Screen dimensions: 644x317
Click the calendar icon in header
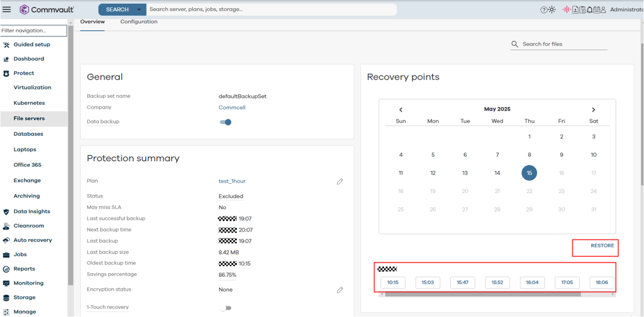tap(596, 10)
